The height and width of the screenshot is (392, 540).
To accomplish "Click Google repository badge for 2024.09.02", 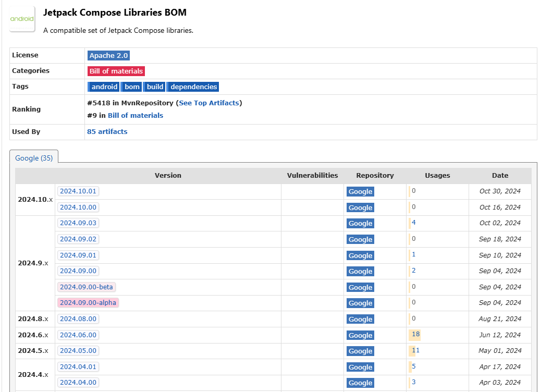I will 360,239.
